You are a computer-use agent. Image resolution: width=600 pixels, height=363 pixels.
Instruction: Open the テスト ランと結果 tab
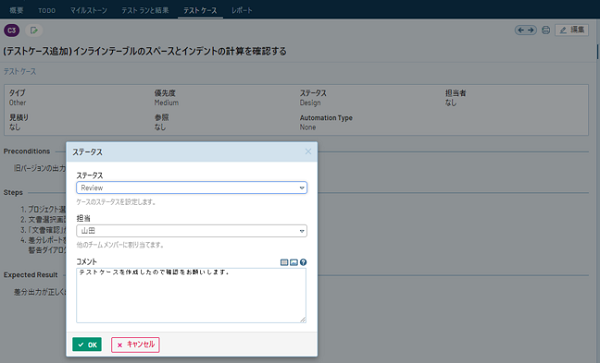click(145, 10)
